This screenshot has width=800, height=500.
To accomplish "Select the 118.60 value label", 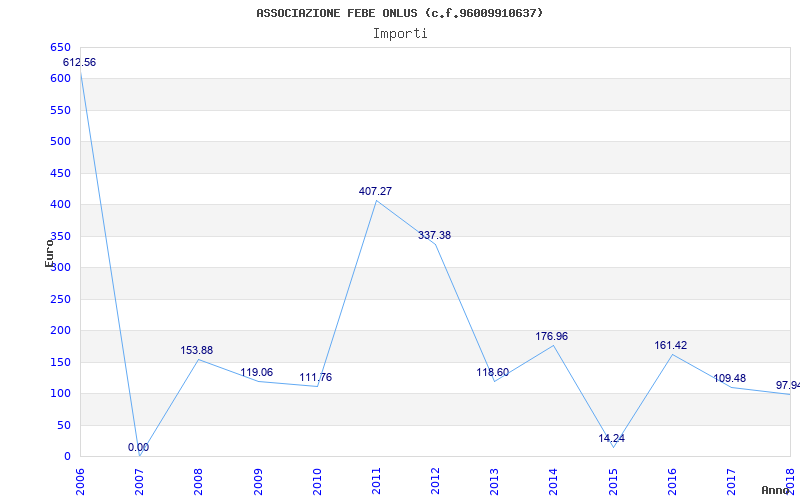I will [492, 372].
